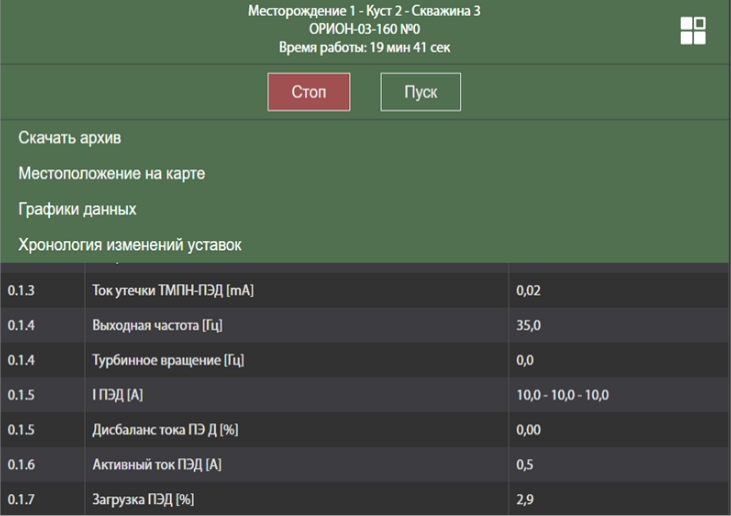Open Хронология изменений уставок entry
Viewport: 731px width, 516px height.
point(129,245)
